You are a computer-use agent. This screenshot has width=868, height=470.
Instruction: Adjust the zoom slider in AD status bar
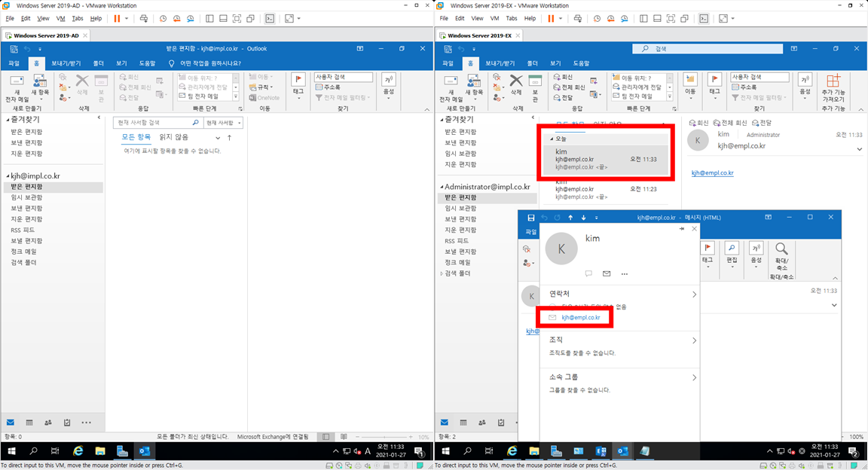pos(384,437)
